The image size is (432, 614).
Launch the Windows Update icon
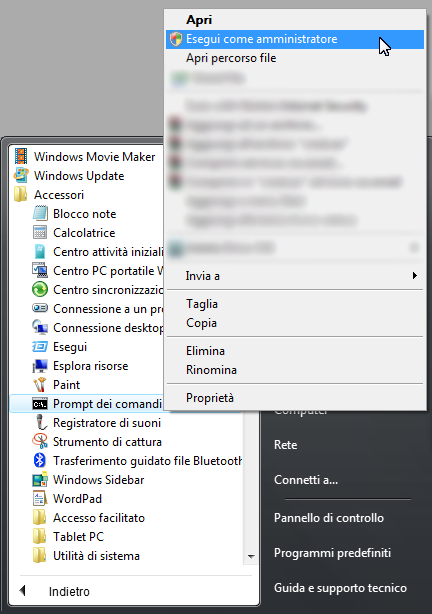point(21,175)
